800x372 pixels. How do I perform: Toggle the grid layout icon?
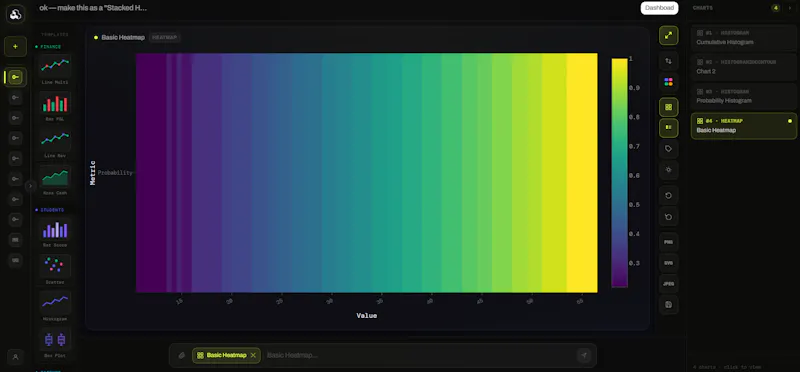pyautogui.click(x=668, y=107)
